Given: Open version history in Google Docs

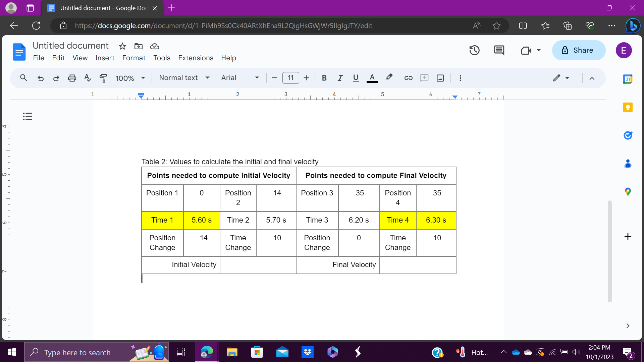Looking at the screenshot, I should 474,50.
